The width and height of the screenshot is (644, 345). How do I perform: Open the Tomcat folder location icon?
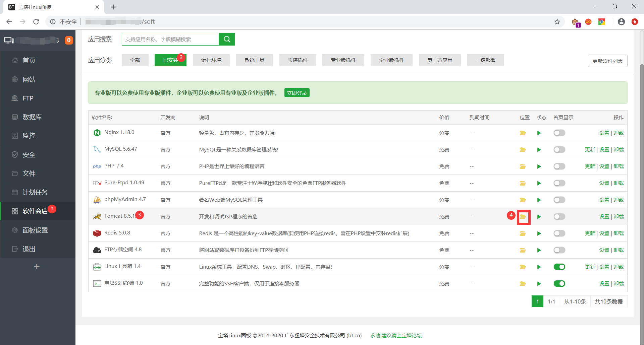coord(523,217)
